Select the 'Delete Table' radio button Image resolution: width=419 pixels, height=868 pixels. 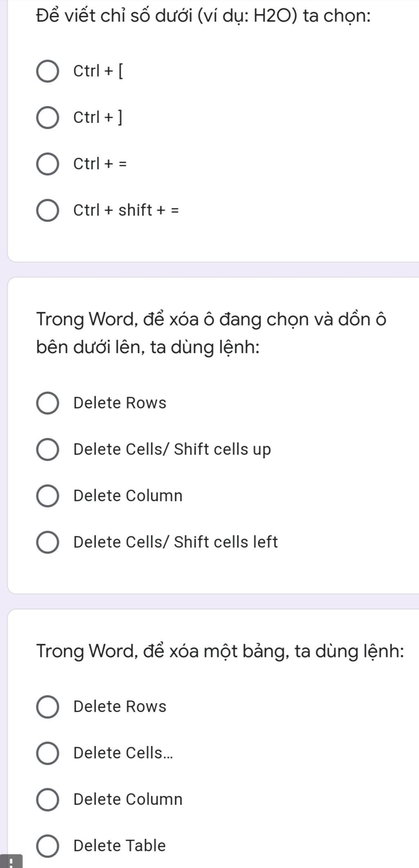[x=48, y=845]
